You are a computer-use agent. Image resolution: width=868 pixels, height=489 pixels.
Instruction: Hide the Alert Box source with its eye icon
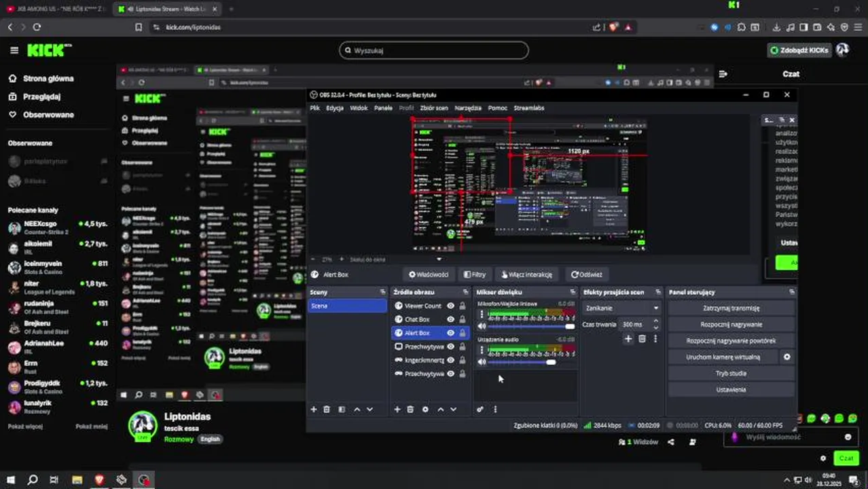click(450, 333)
